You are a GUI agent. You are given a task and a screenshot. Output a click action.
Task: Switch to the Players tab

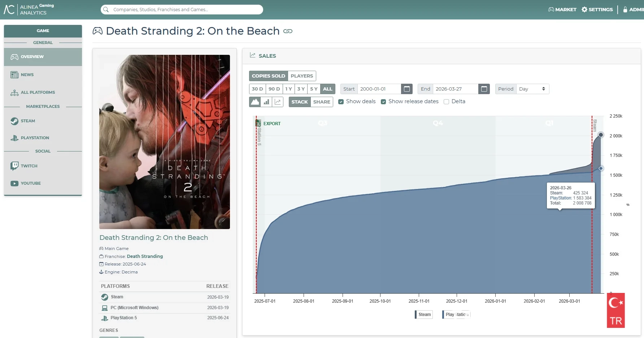click(x=302, y=76)
